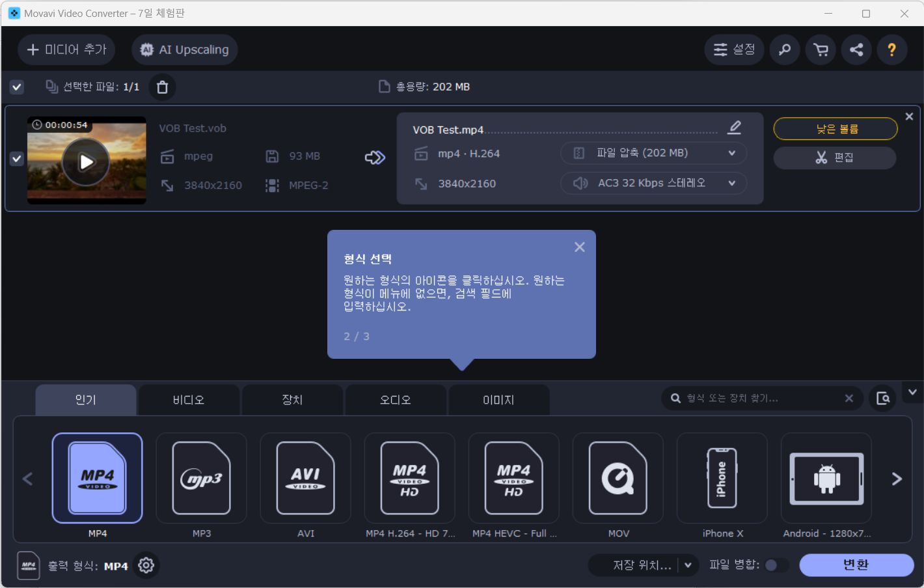This screenshot has width=924, height=588.
Task: Click the key activation icon
Action: pos(785,49)
